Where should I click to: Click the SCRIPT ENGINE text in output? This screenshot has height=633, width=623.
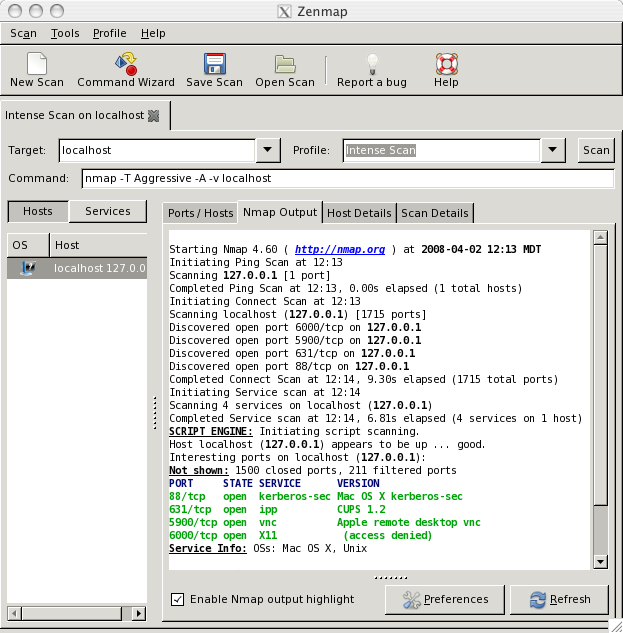click(211, 432)
